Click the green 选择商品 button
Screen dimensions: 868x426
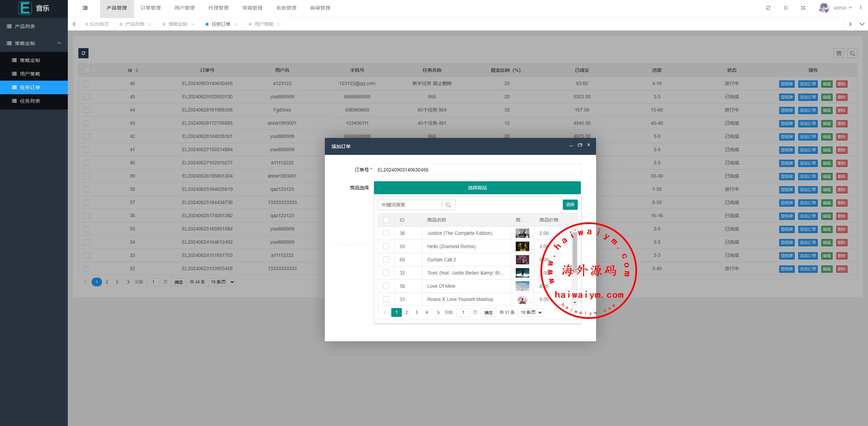(x=477, y=188)
